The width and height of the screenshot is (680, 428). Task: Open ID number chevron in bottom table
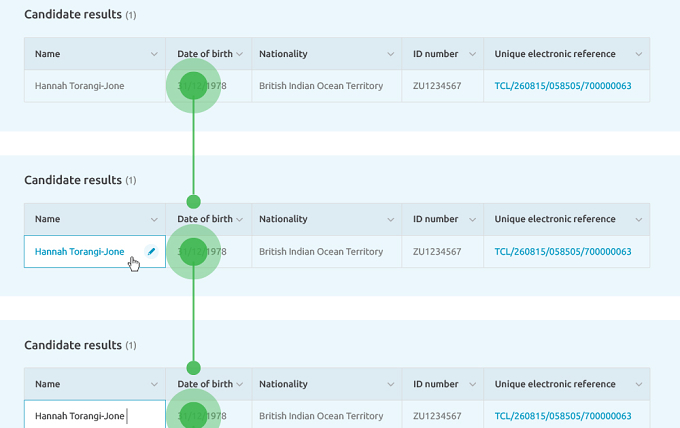(x=472, y=384)
